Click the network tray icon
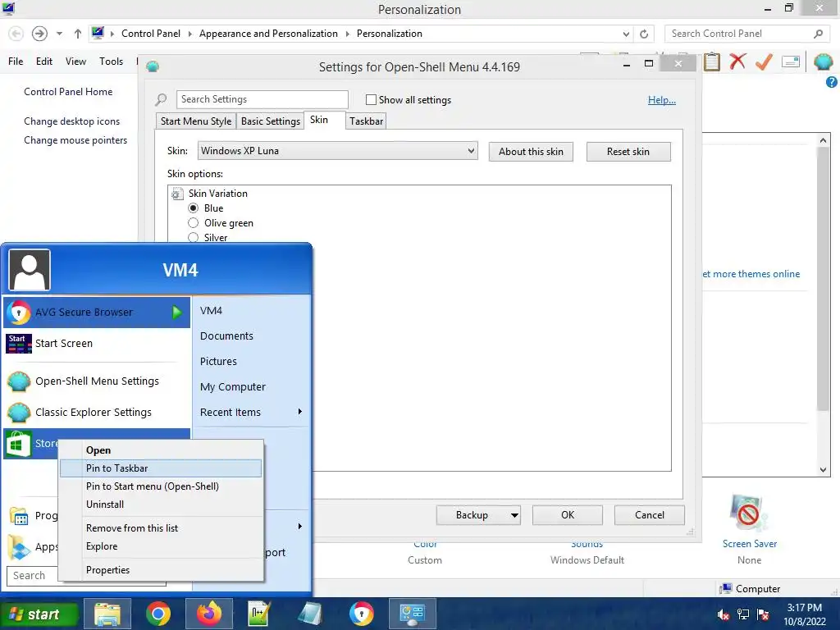 point(743,614)
